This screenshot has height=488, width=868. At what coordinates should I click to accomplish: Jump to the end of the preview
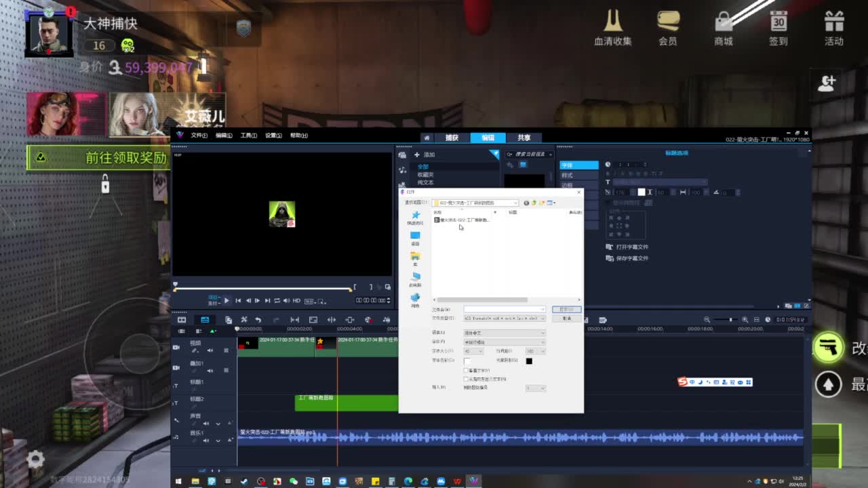point(267,300)
